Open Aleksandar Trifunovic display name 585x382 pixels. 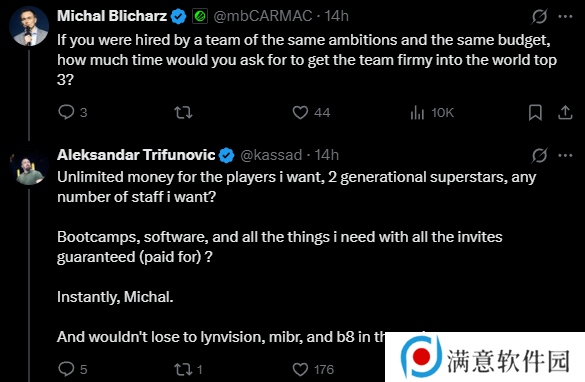tap(136, 154)
